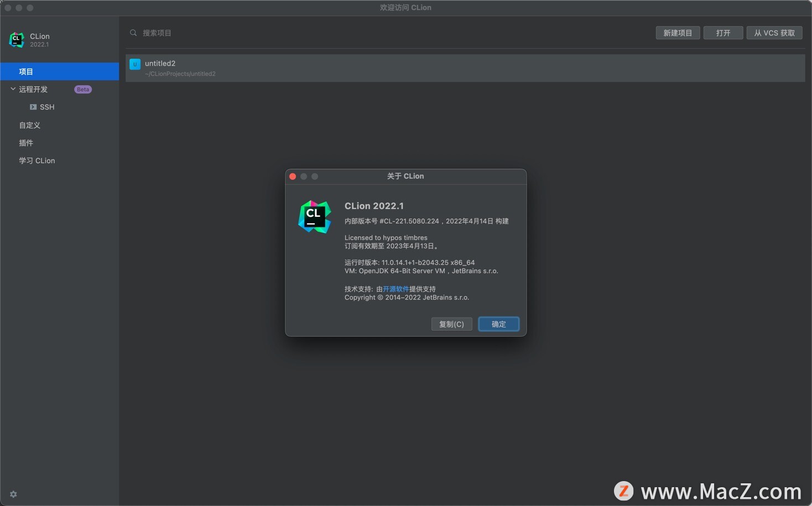Click the build number #CL-221.5080.224 line
812x506 pixels.
pos(426,221)
